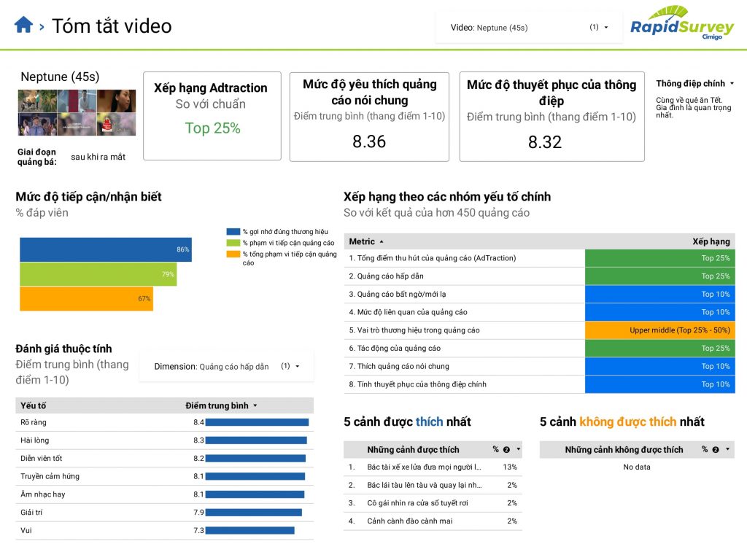Click the 8.32 message persuasion score card
The image size is (747, 560).
(551, 117)
